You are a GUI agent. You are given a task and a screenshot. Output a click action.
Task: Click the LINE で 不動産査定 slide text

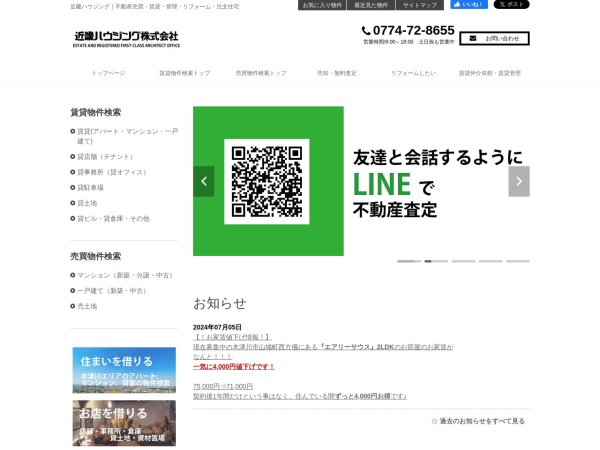point(395,196)
